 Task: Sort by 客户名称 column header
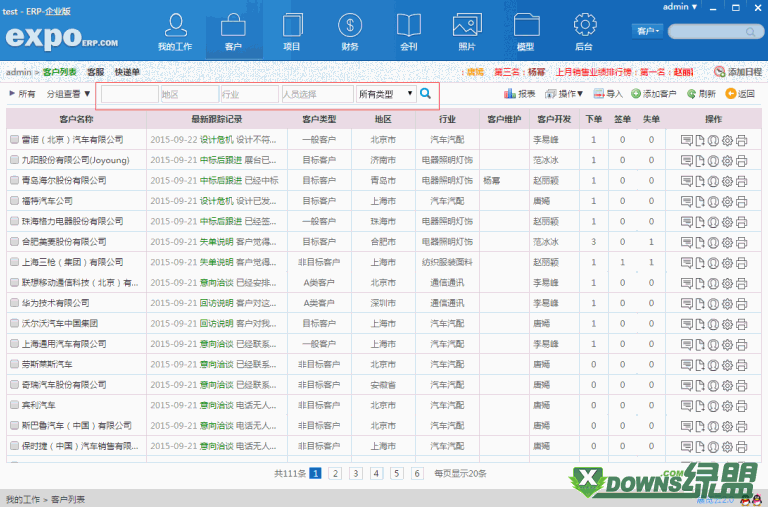pyautogui.click(x=76, y=119)
